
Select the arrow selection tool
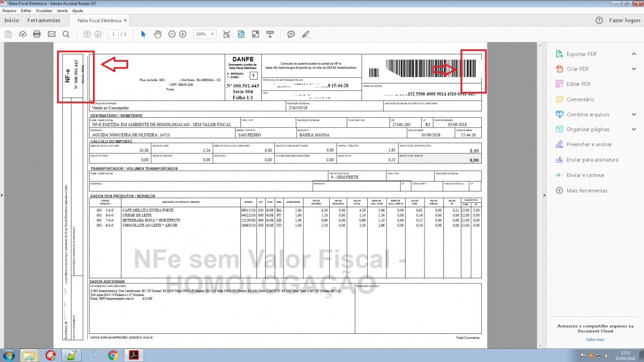143,34
